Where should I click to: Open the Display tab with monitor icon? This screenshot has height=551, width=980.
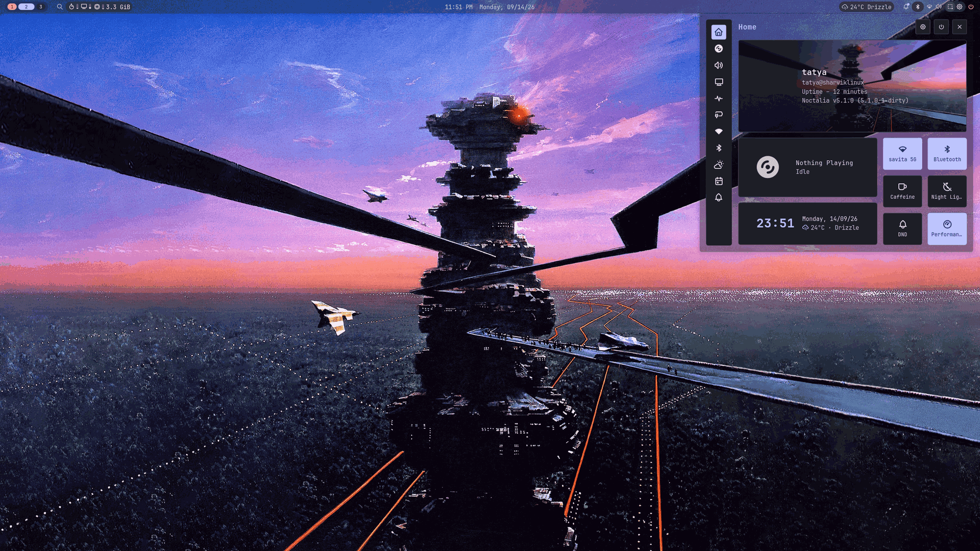(x=718, y=82)
